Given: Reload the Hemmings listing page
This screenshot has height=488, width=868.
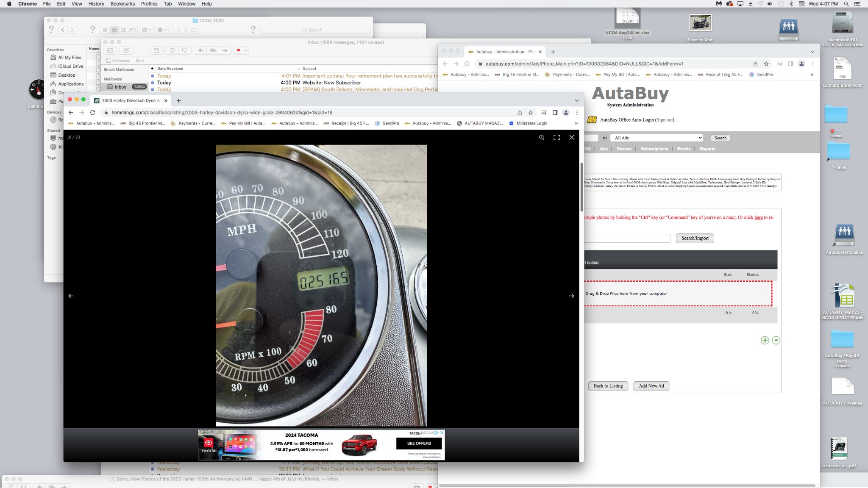Looking at the screenshot, I should point(92,113).
